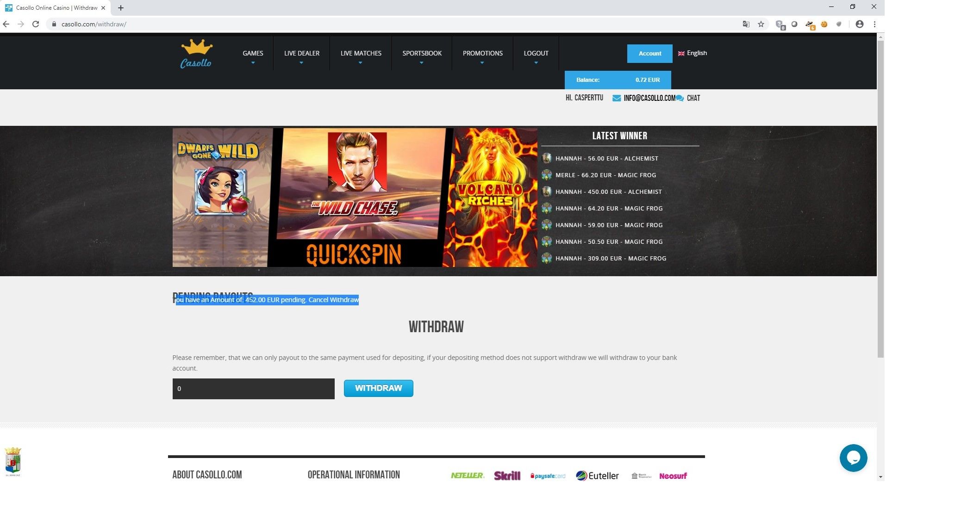
Task: Click the WITHDRAW section heading
Action: click(x=436, y=327)
